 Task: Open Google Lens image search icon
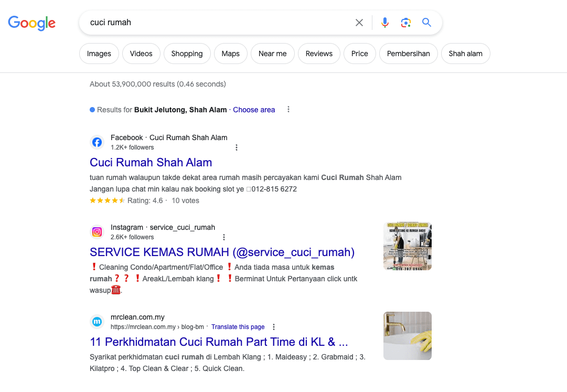pos(406,23)
